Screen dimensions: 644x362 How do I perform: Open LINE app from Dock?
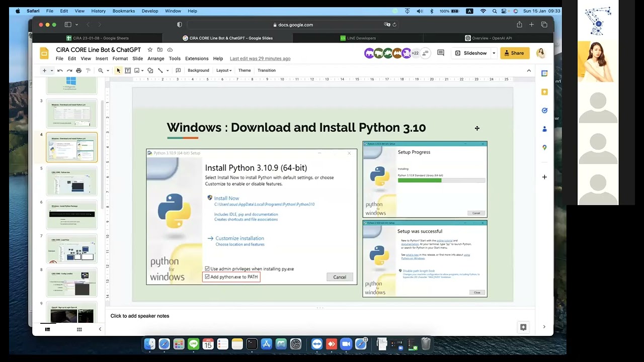click(193, 344)
